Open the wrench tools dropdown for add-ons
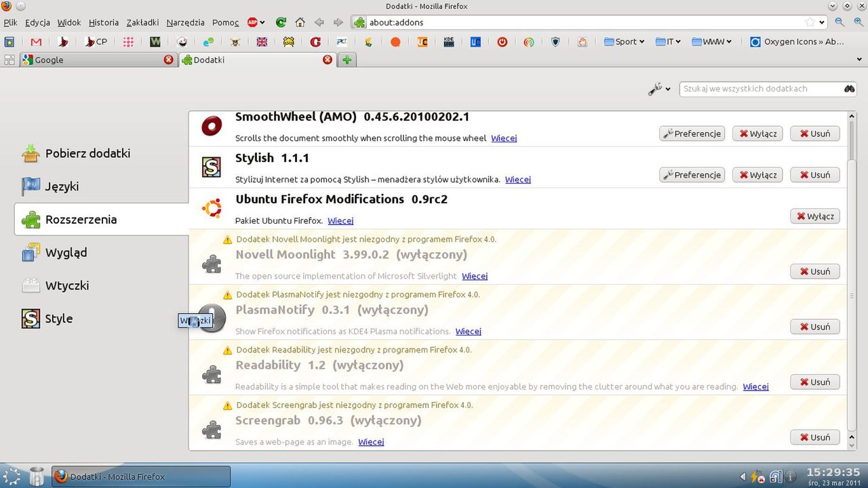Viewport: 868px width, 488px height. tap(658, 89)
